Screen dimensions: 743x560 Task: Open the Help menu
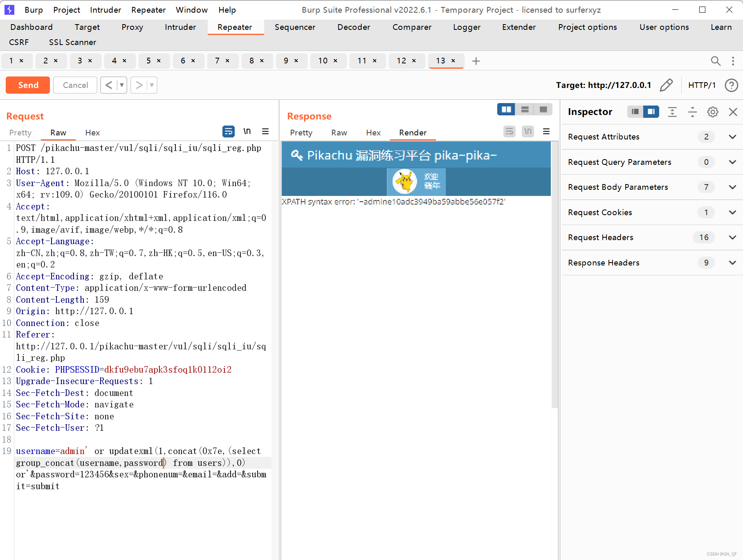[x=227, y=10]
